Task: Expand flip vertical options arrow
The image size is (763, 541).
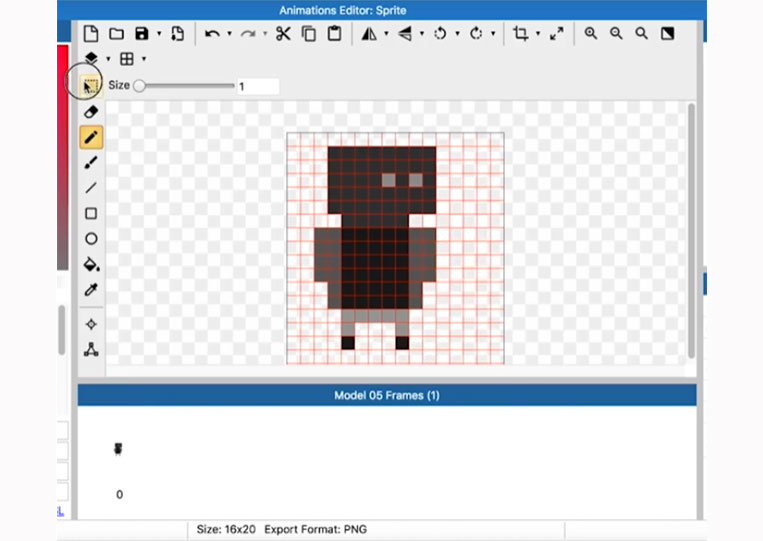Action: pos(422,34)
